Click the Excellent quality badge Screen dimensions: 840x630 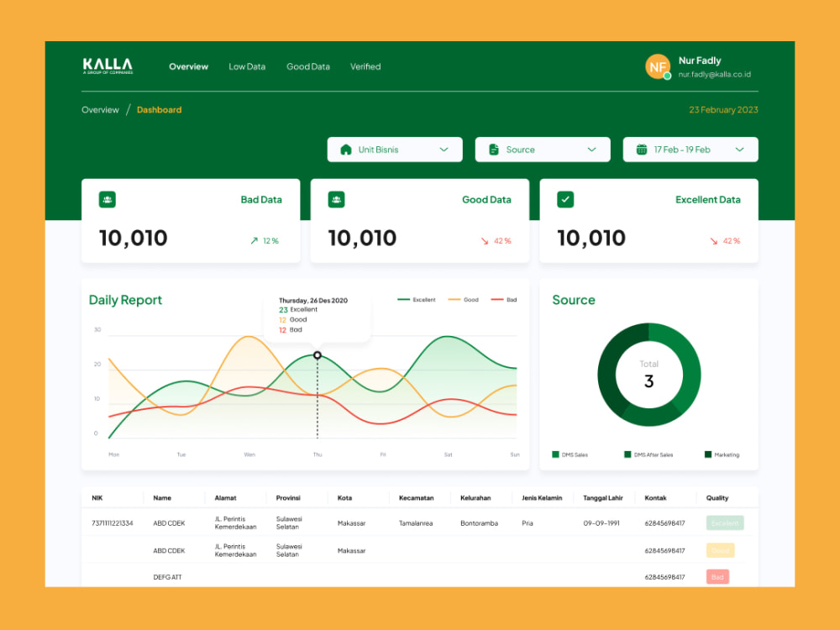[x=725, y=522]
